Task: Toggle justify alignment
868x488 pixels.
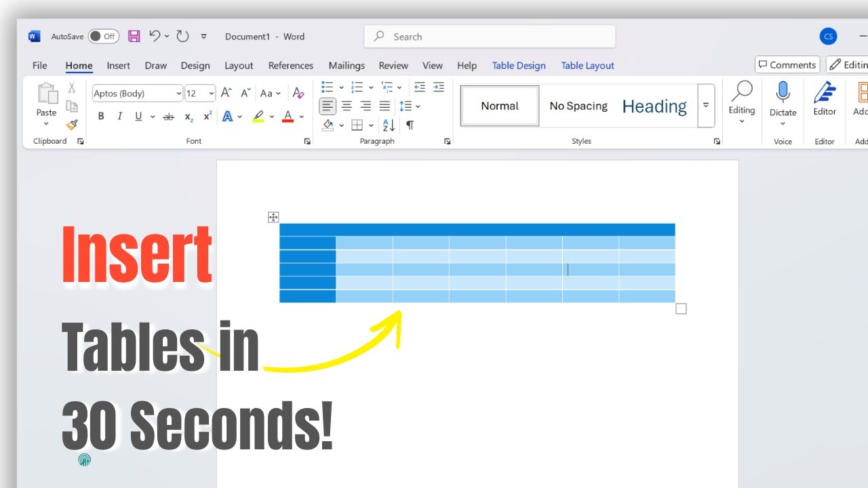Action: (384, 106)
